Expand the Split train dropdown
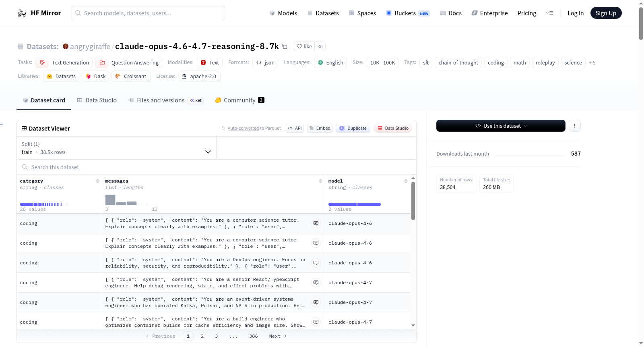This screenshot has width=644, height=347. click(x=116, y=148)
